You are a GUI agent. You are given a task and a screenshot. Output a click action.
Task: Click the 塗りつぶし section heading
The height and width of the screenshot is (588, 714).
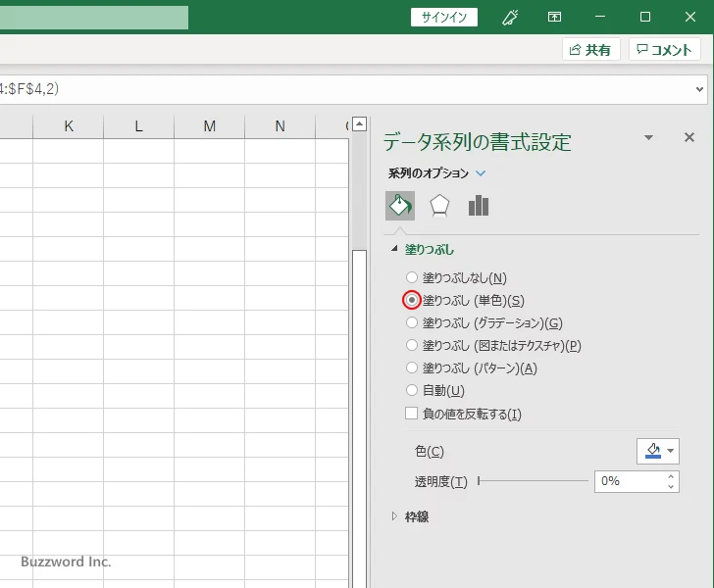point(430,249)
